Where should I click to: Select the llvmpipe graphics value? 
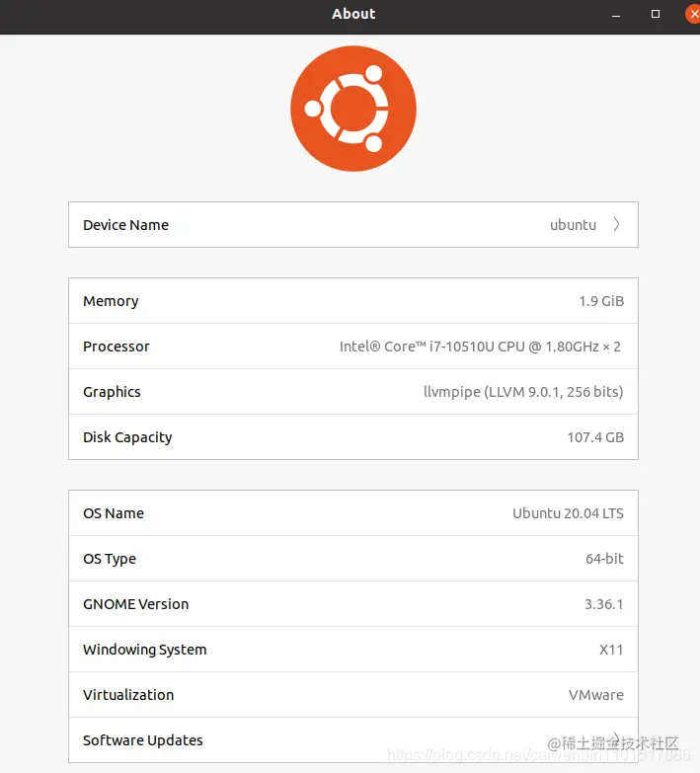523,392
